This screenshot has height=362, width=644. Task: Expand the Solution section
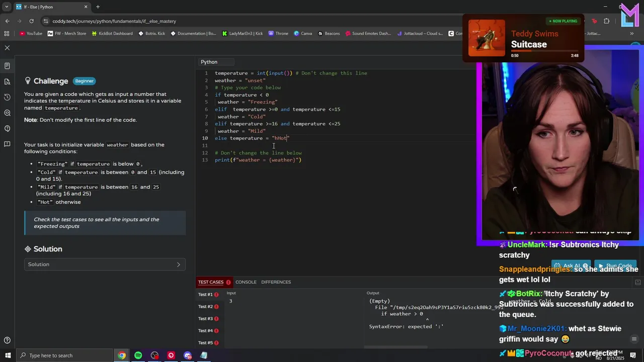[x=105, y=264]
